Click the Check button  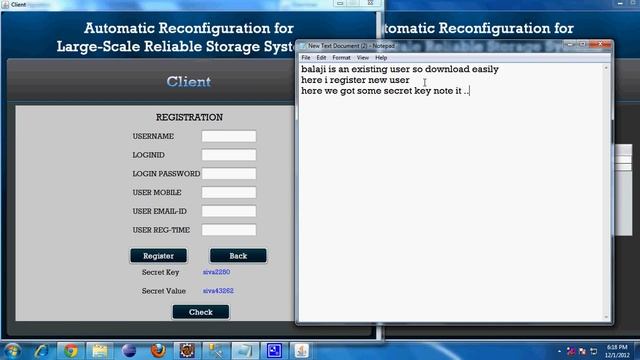point(201,312)
